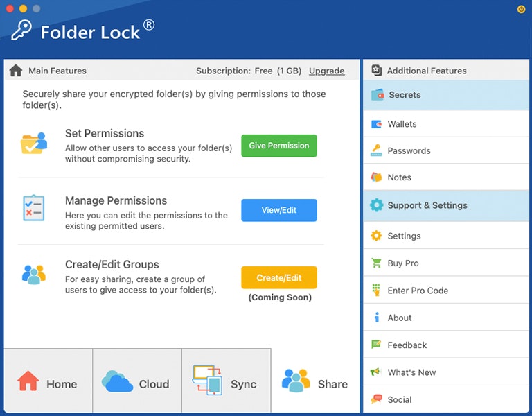Click the Passwords key icon
This screenshot has width=532, height=416.
click(x=376, y=150)
